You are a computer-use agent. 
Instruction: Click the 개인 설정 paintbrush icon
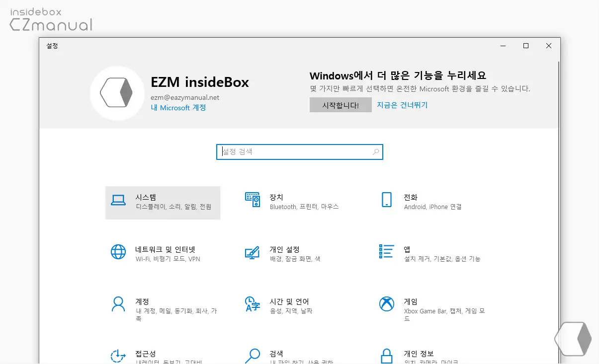pos(253,252)
